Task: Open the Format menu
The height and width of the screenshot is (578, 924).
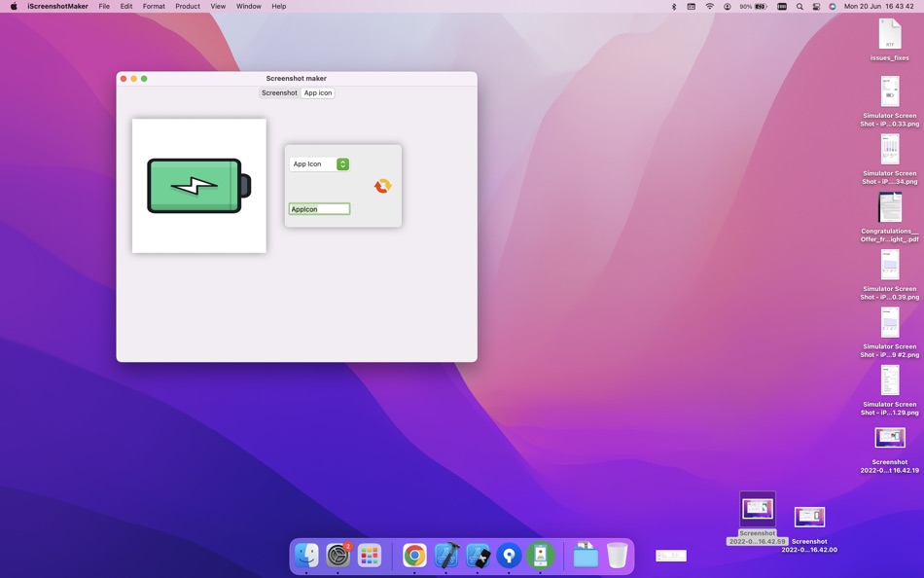Action: [x=153, y=7]
